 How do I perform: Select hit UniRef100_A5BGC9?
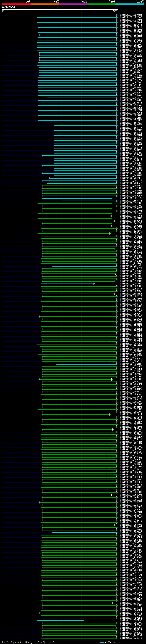coord(131,93)
